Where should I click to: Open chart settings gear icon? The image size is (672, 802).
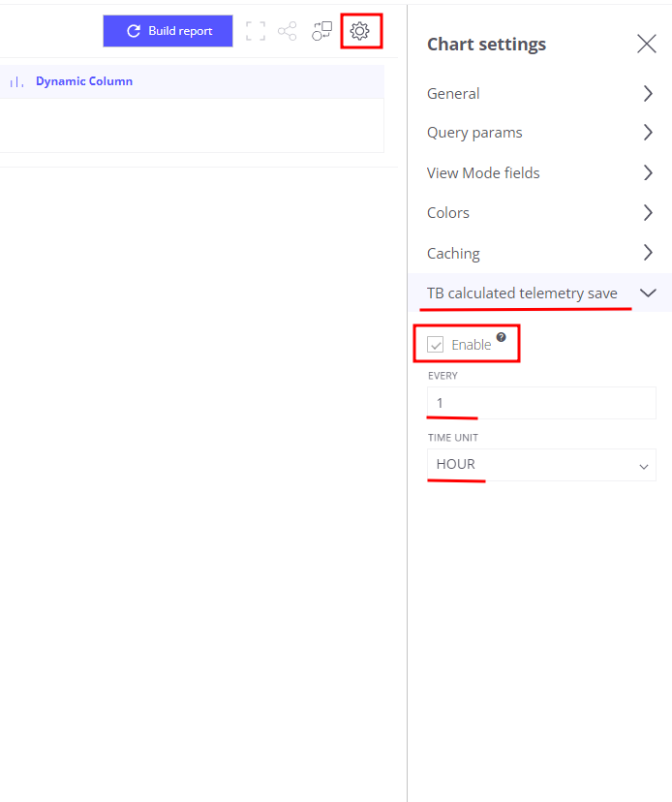point(359,31)
